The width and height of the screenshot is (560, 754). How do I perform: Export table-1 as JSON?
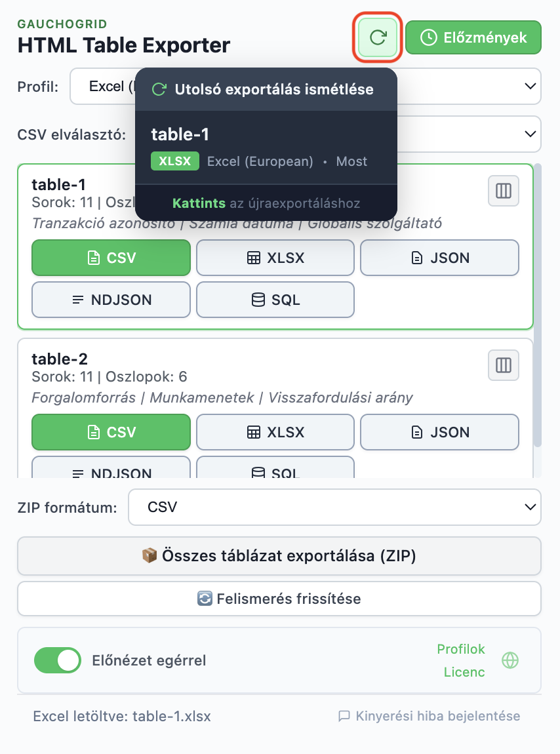tap(439, 258)
